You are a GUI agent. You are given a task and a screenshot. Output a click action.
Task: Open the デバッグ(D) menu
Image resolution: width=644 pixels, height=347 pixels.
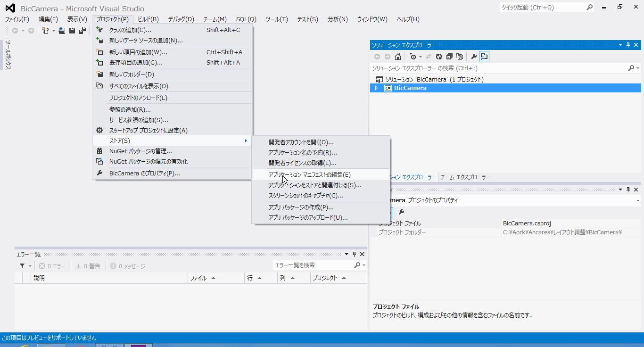[181, 19]
